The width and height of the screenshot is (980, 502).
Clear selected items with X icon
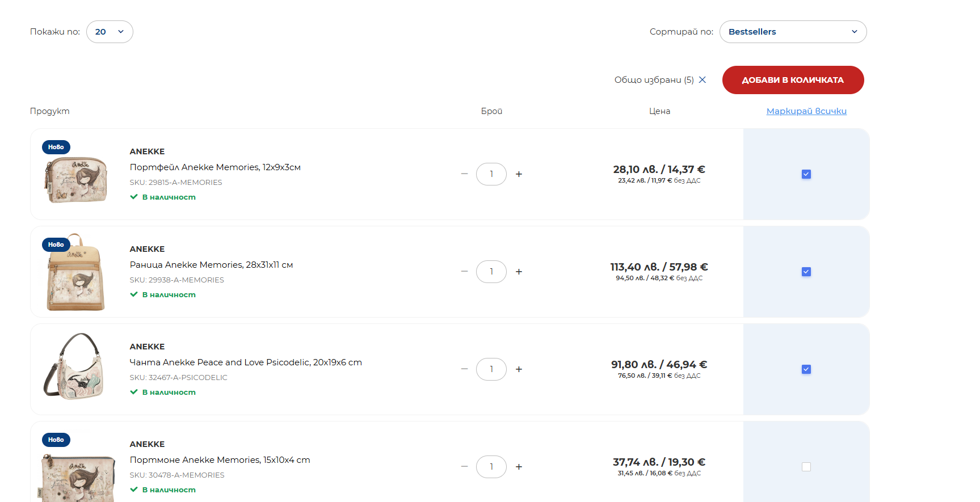click(x=703, y=80)
